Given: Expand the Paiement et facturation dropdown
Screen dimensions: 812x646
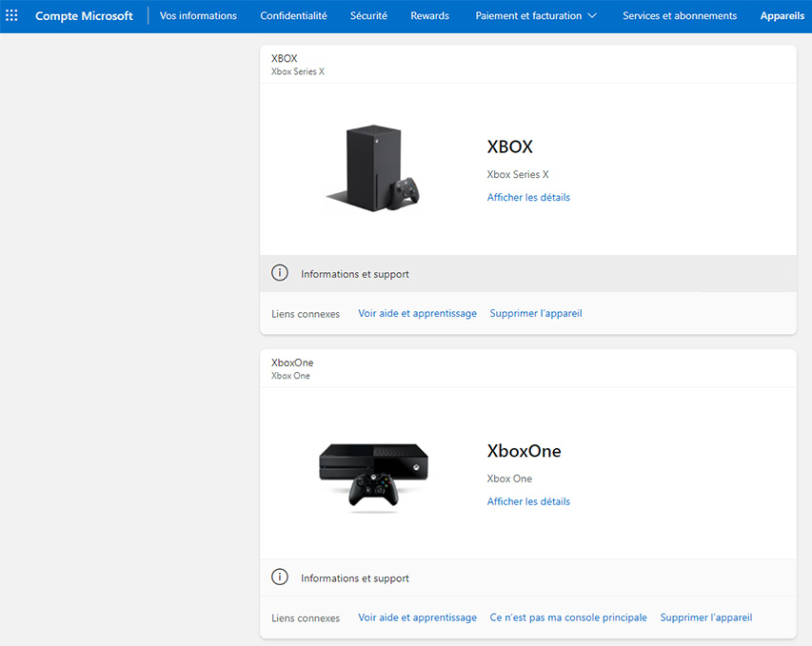Looking at the screenshot, I should click(x=536, y=16).
